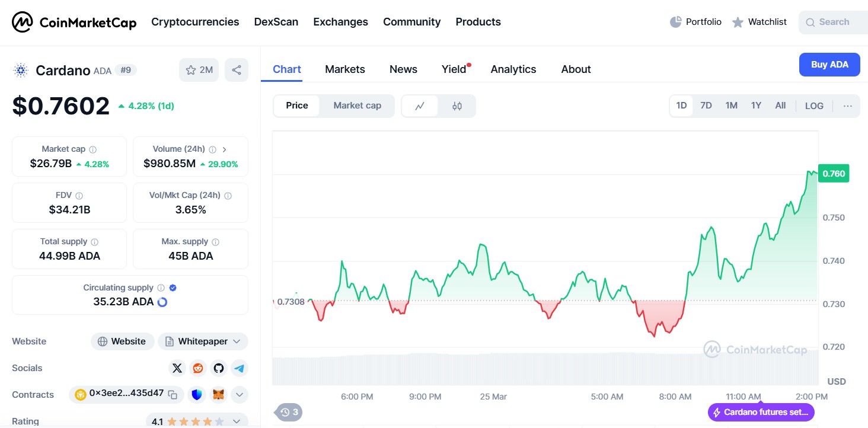Open the Analytics tab
The image size is (868, 428).
pyautogui.click(x=513, y=69)
